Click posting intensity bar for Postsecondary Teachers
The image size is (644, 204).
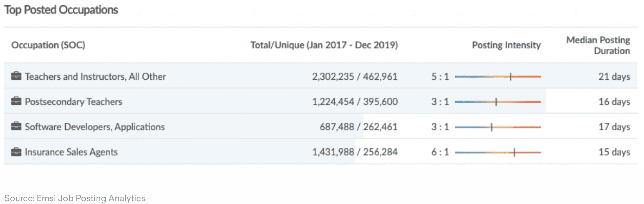pyautogui.click(x=498, y=102)
